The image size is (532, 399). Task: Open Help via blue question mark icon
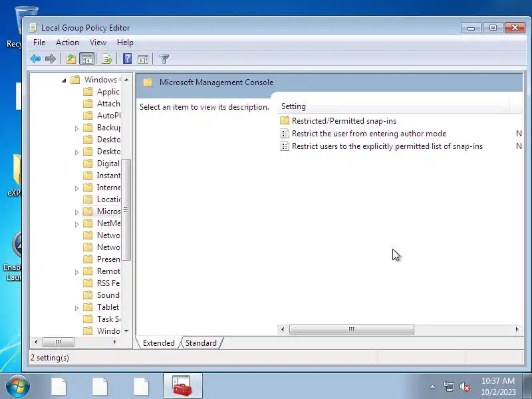[x=127, y=59]
